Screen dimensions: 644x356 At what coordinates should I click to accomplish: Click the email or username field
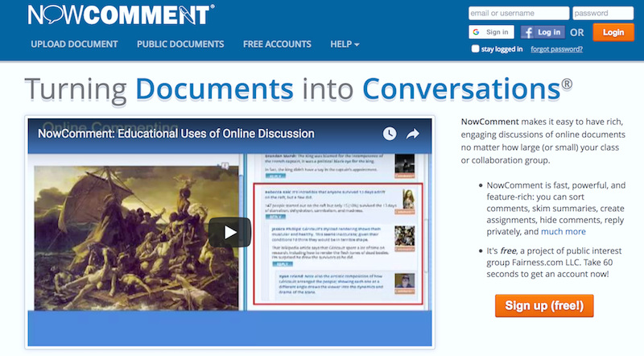(x=518, y=13)
